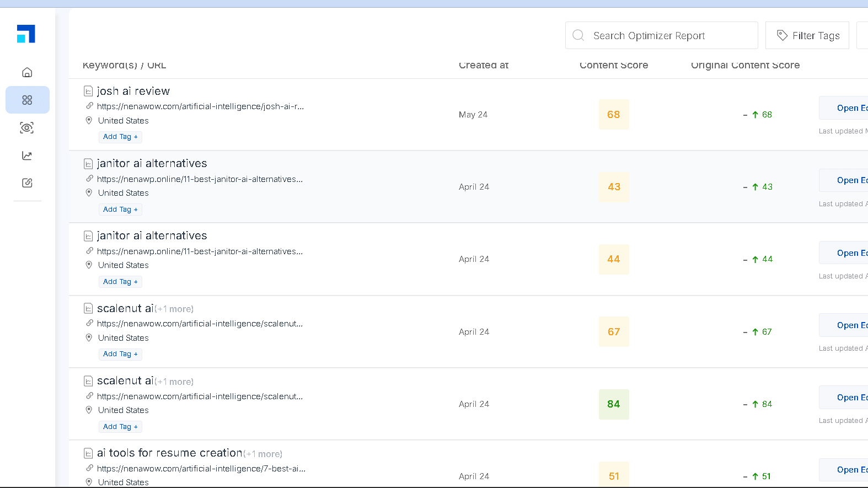Add a tag to the scalenut report scoring 67
The image size is (868, 488).
(120, 354)
